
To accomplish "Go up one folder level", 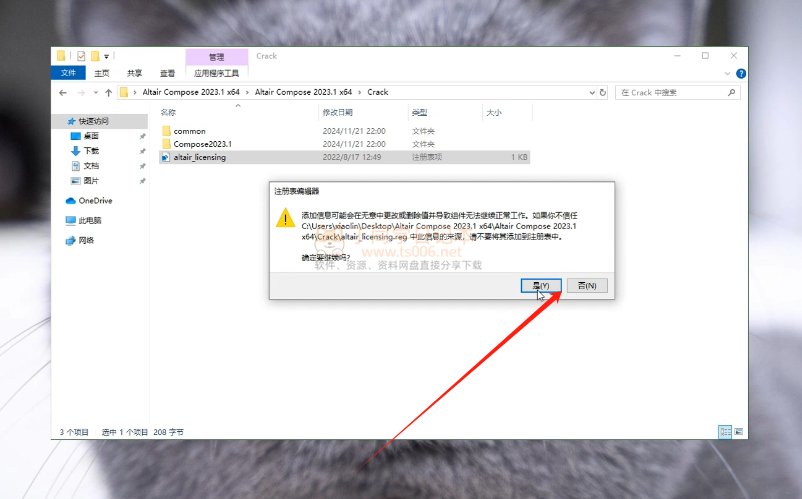I will [x=108, y=93].
